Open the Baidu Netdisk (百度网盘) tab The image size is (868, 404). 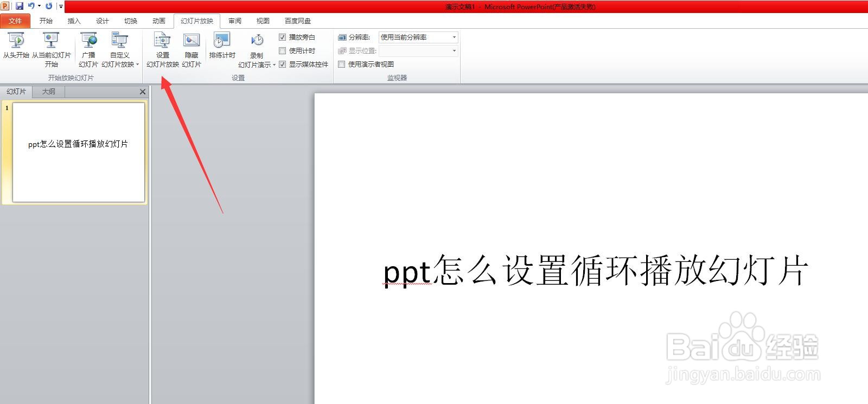[298, 21]
